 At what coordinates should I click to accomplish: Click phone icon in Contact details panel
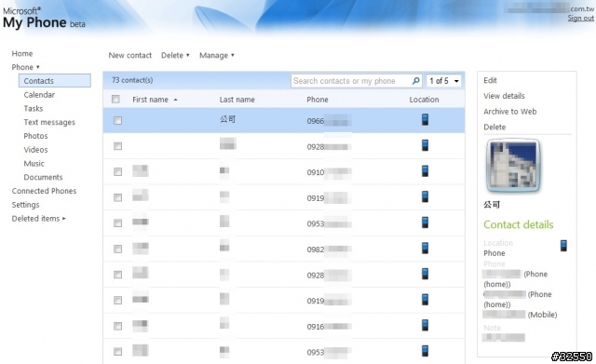pyautogui.click(x=563, y=246)
